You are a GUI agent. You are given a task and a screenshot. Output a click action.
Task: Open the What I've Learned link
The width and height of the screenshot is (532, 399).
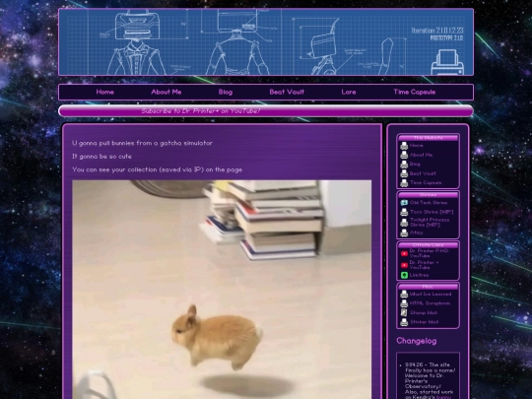click(431, 295)
